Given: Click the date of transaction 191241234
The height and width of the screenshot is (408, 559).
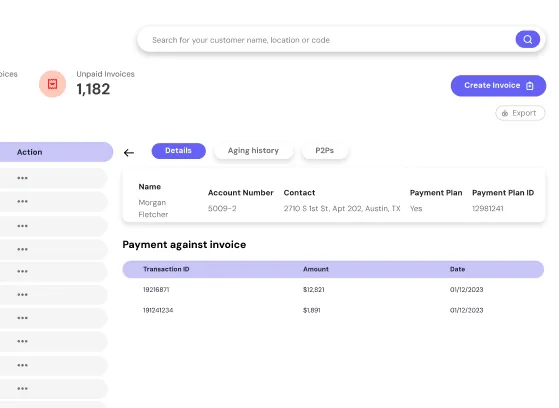Looking at the screenshot, I should (466, 310).
